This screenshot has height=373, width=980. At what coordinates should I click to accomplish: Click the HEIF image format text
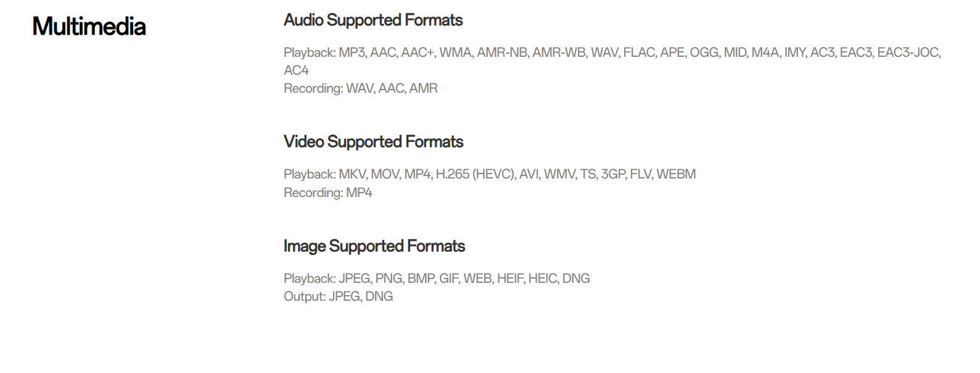[510, 279]
